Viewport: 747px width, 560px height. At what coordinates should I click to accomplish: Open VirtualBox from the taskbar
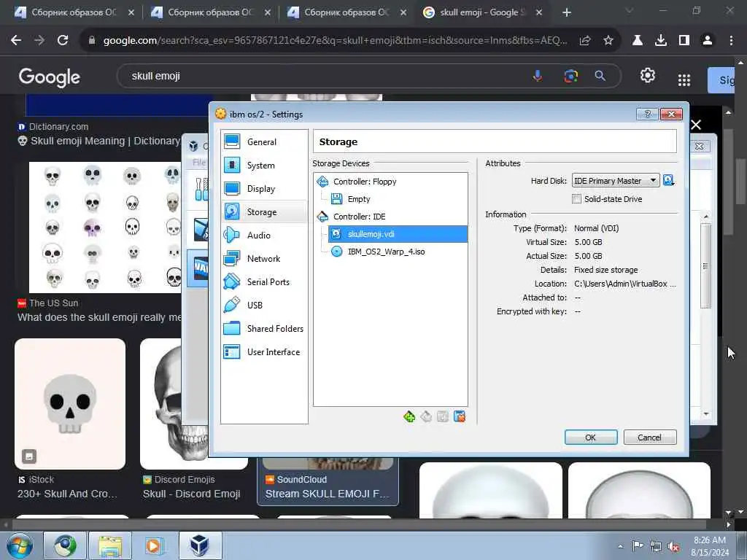(x=200, y=545)
